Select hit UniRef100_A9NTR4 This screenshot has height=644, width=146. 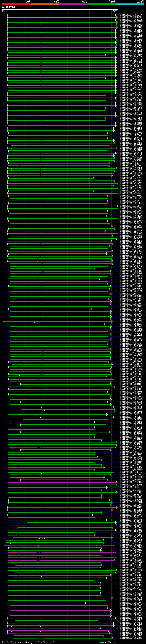(131, 123)
